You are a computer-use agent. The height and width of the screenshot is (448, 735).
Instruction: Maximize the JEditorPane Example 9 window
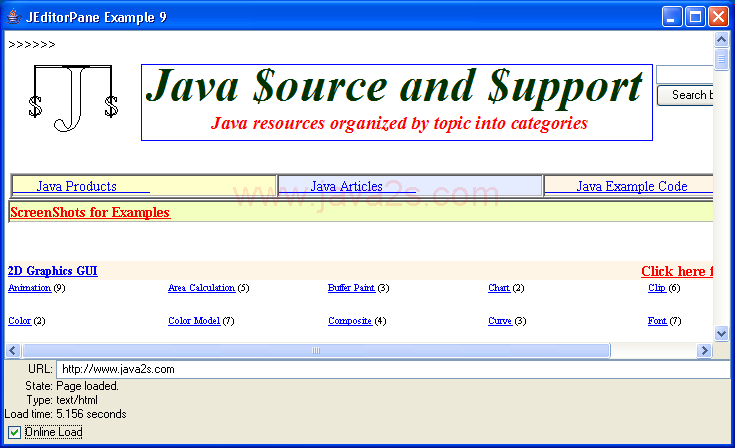click(x=695, y=17)
